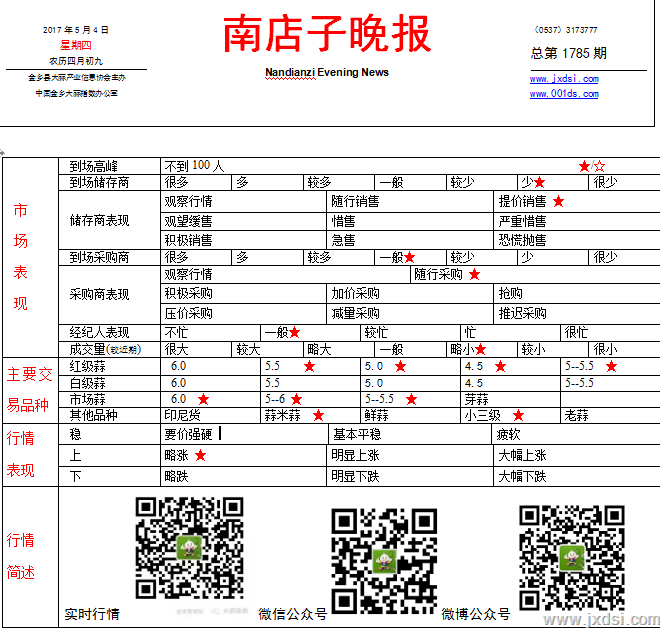Click the date 2017年5月4日
This screenshot has height=628, width=660.
76,30
